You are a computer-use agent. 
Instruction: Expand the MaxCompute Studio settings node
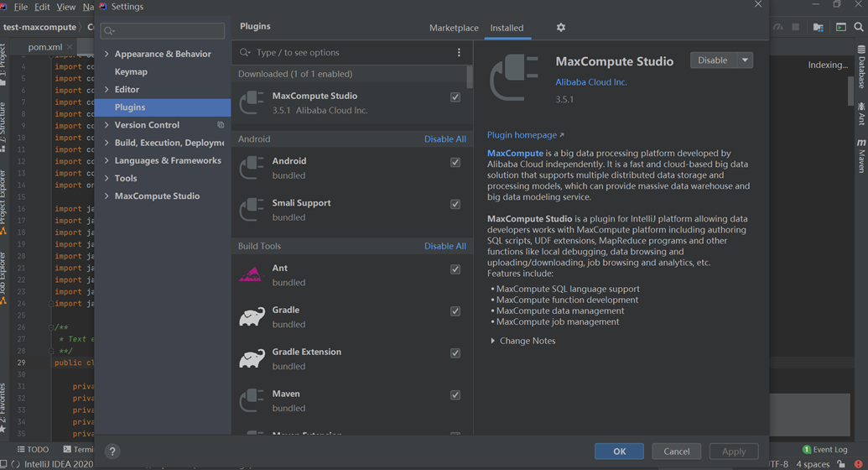[x=107, y=196]
